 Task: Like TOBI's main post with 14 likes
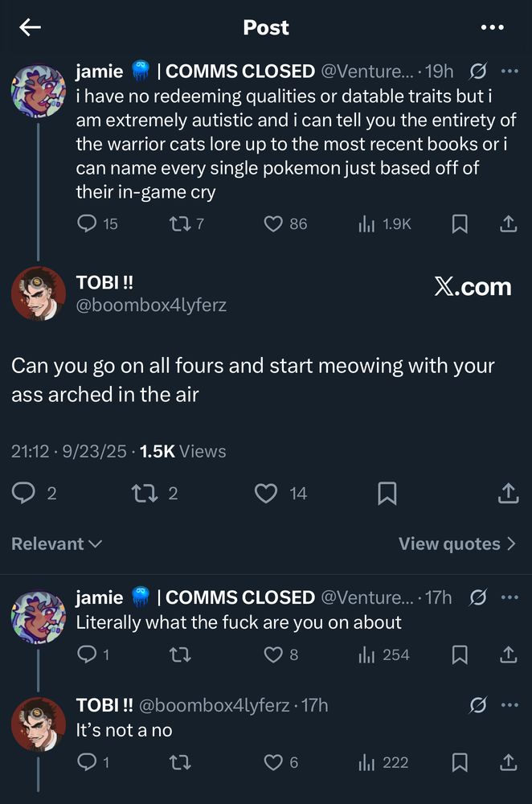[266, 493]
